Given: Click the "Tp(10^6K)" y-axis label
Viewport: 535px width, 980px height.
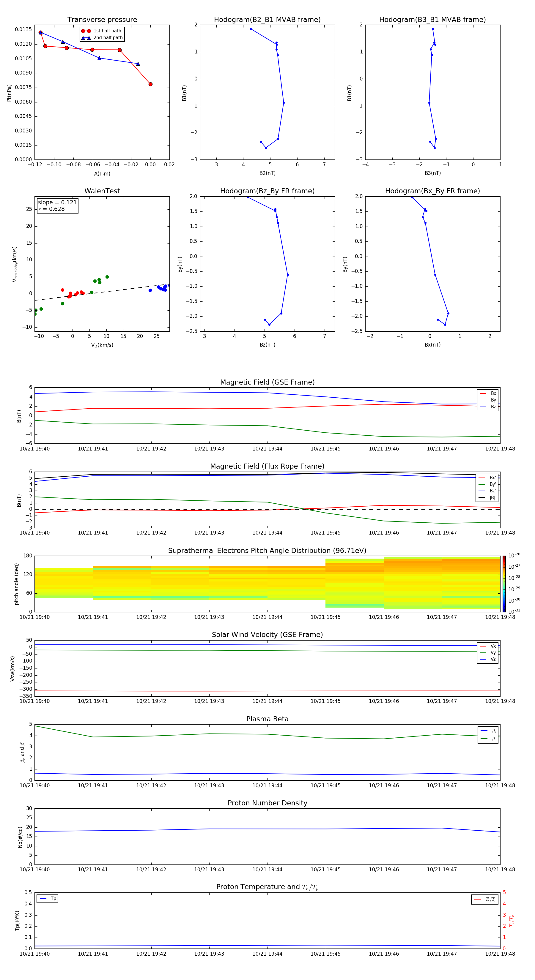Looking at the screenshot, I should click(18, 921).
